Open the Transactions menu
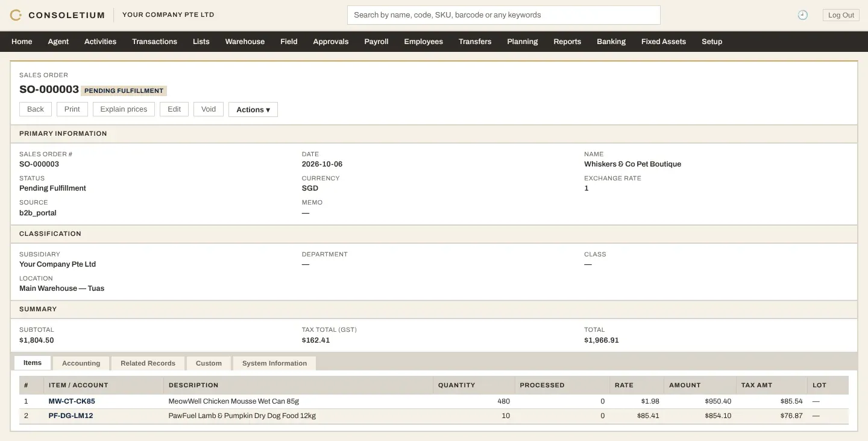 tap(155, 42)
